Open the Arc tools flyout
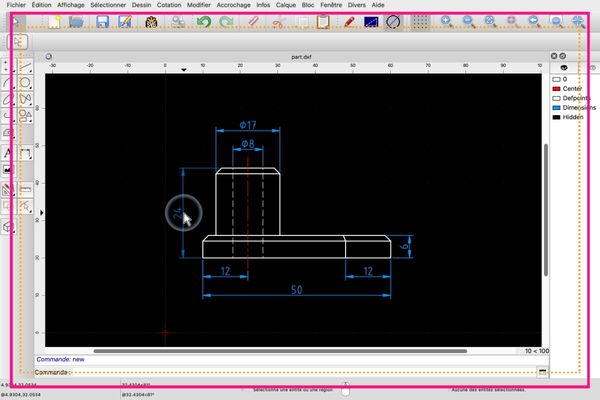This screenshot has width=600, height=400. 8,82
